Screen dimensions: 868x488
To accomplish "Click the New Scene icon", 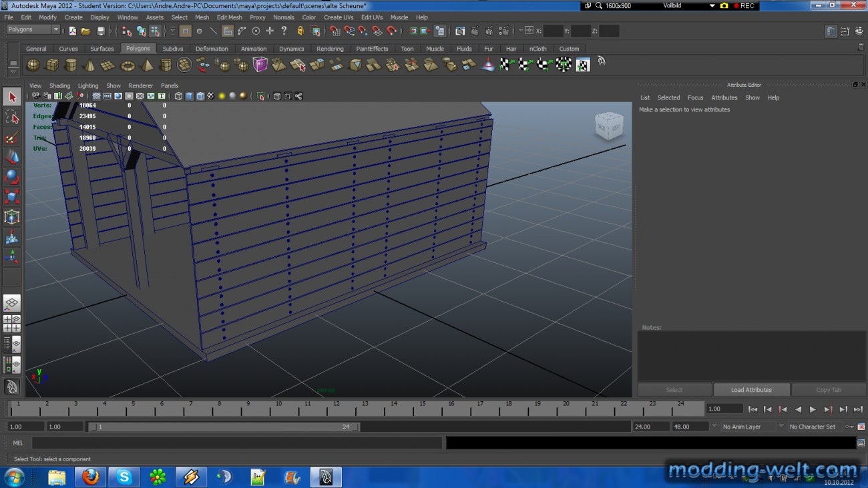I will click(x=72, y=31).
